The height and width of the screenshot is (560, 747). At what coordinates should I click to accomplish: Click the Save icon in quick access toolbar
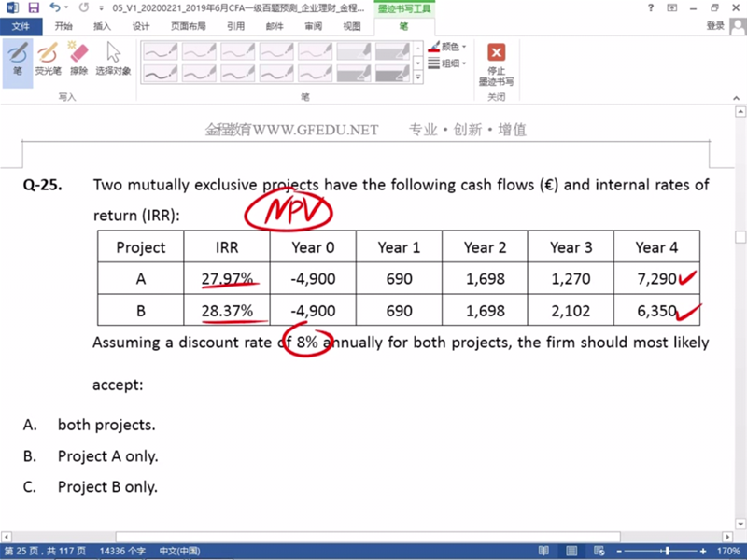(x=33, y=7)
